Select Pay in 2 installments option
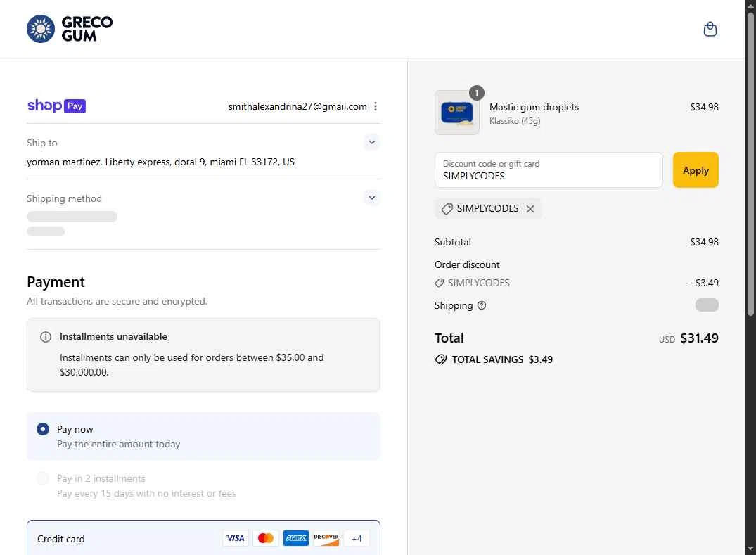The image size is (756, 555). (43, 478)
